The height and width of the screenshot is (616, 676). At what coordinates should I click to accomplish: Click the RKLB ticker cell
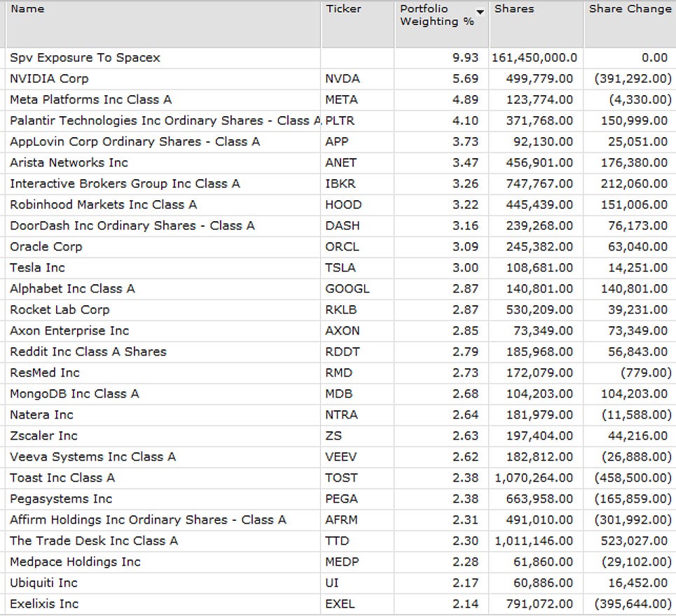(x=341, y=309)
